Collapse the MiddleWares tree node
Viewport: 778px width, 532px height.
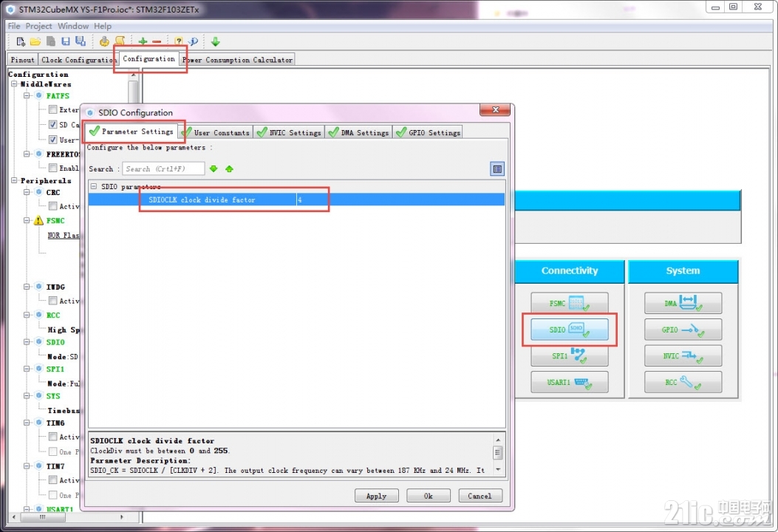tap(14, 84)
